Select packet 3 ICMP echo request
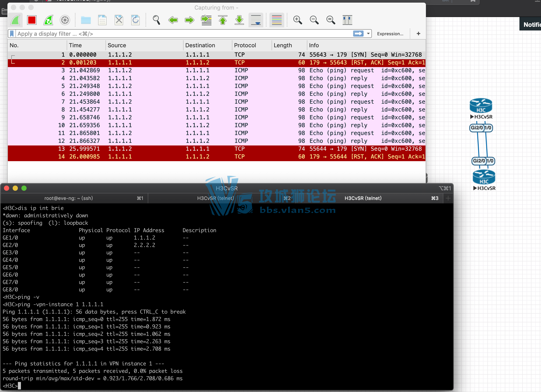The image size is (541, 392). tap(217, 71)
